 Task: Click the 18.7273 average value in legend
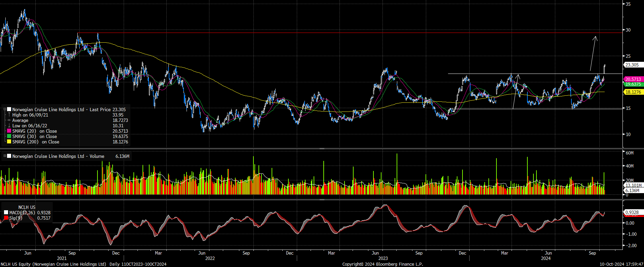120,120
